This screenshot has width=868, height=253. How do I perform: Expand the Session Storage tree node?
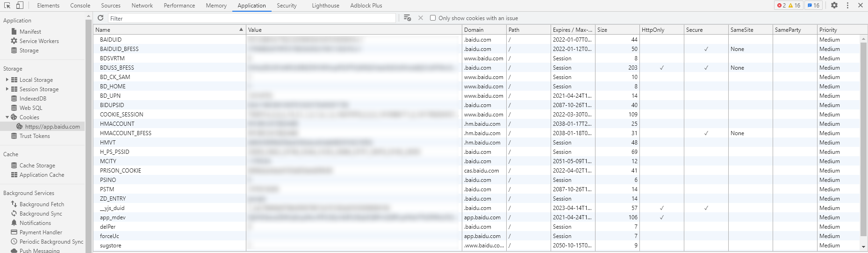(7, 89)
